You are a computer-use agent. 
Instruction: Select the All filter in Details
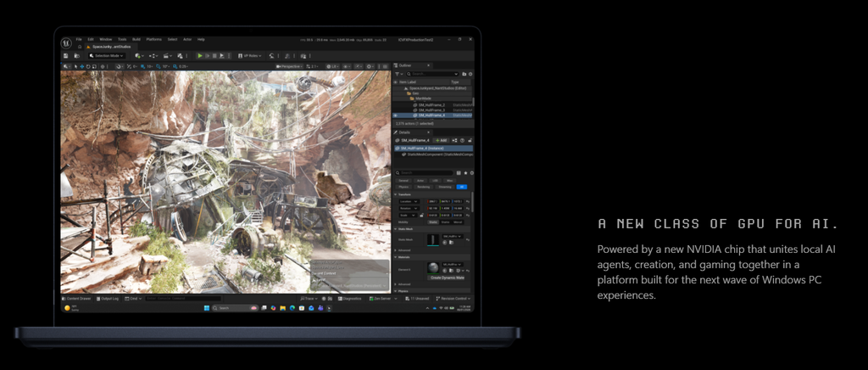click(x=462, y=187)
